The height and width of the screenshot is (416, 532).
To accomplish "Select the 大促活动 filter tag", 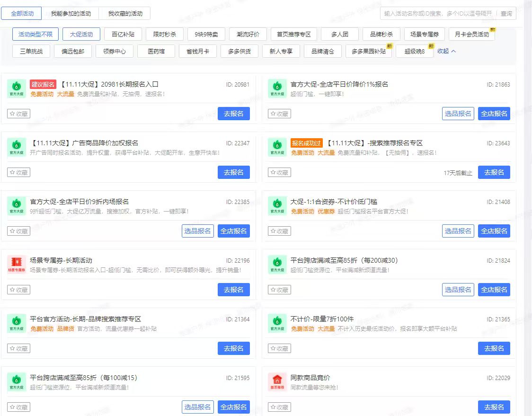I will 81,35.
